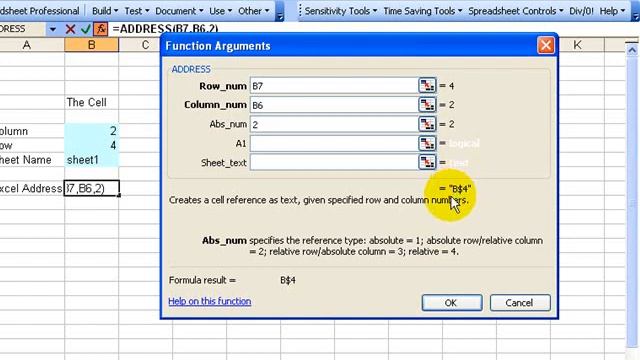Open Help on this function link
Viewport: 640px width, 360px height.
tap(210, 301)
